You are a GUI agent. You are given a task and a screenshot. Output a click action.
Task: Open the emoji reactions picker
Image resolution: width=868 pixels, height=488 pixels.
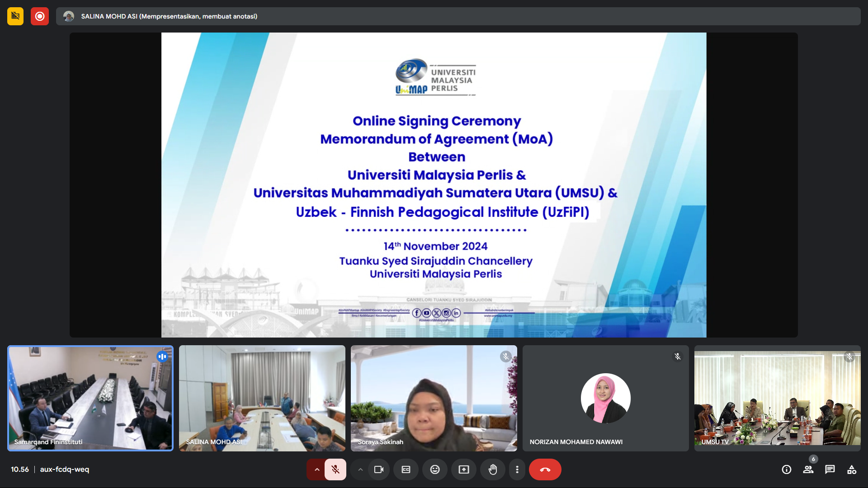pos(435,469)
